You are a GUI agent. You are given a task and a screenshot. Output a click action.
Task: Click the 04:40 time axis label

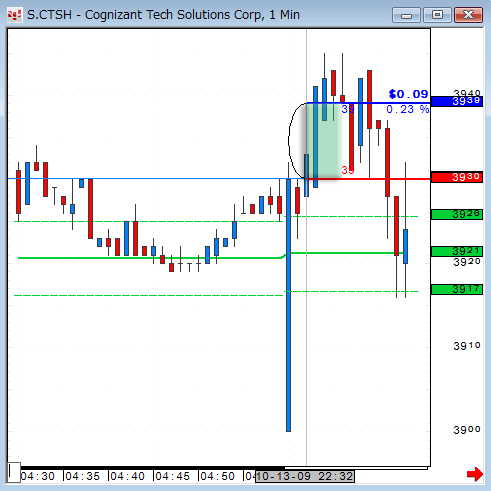(x=127, y=476)
